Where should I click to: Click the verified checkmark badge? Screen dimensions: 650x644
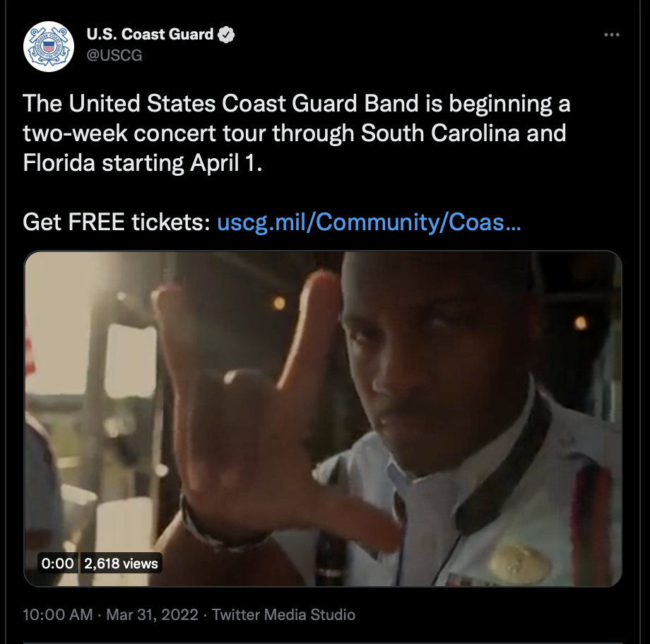click(226, 35)
